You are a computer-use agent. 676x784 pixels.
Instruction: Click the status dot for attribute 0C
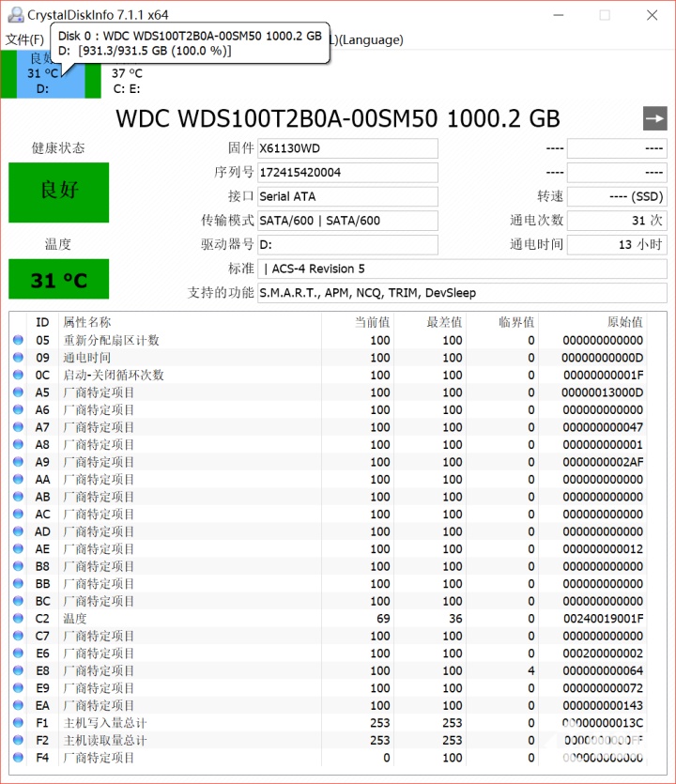(19, 375)
